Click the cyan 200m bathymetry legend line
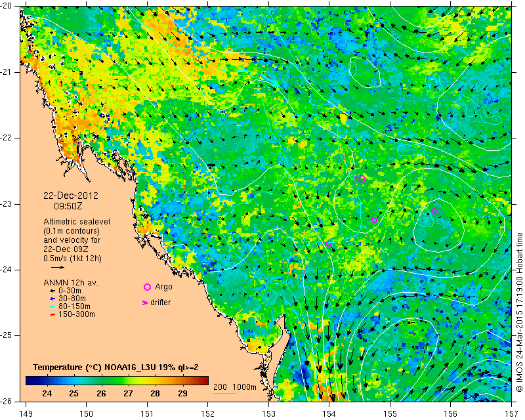 coord(224,393)
